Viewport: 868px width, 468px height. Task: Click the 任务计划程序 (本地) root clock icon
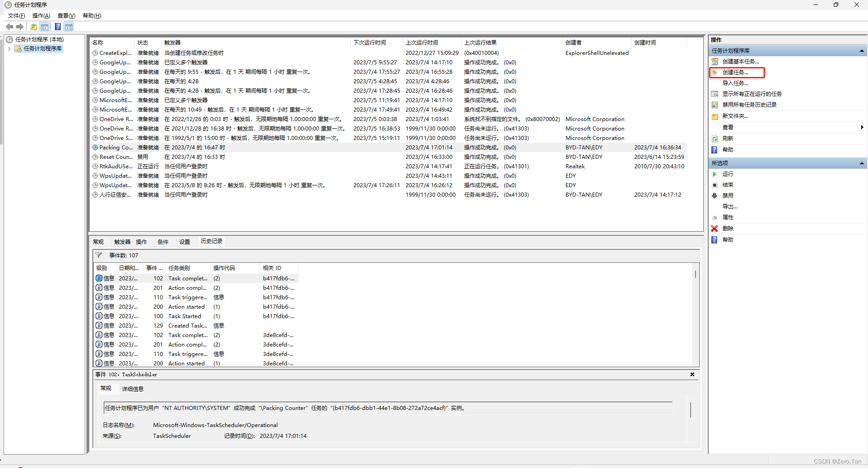9,40
